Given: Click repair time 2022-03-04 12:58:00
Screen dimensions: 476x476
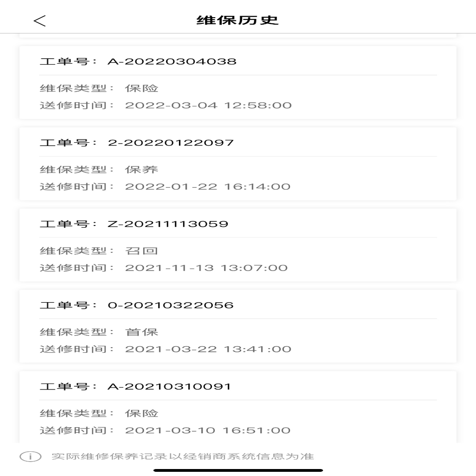Looking at the screenshot, I should coord(208,106).
